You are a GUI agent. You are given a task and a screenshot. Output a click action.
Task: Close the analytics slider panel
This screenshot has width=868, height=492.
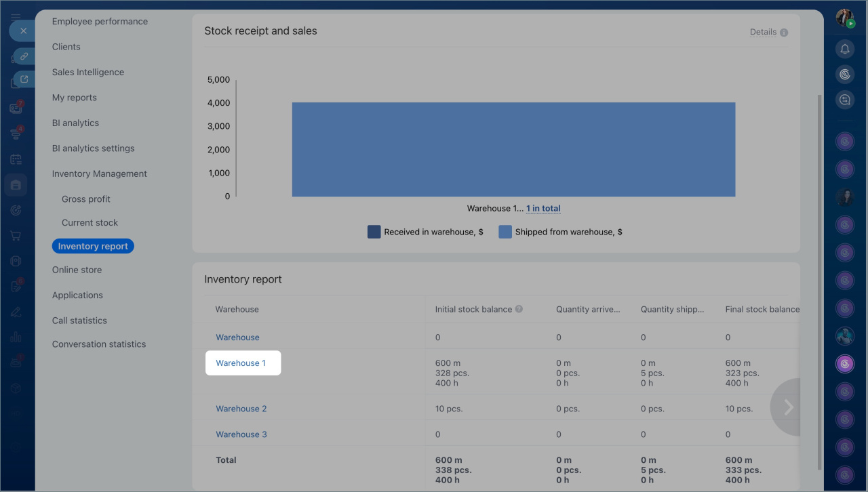coord(23,31)
